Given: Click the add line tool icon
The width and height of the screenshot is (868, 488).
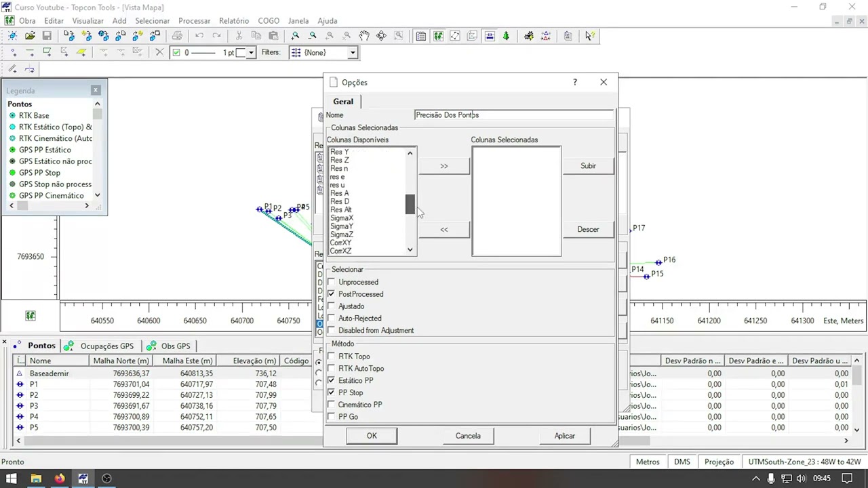Looking at the screenshot, I should [30, 52].
